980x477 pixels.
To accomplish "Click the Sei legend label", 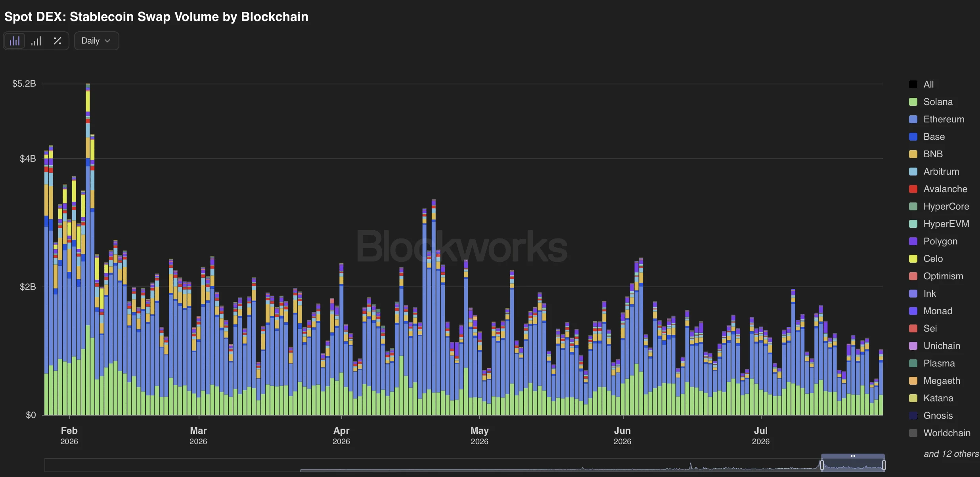I will click(x=930, y=328).
